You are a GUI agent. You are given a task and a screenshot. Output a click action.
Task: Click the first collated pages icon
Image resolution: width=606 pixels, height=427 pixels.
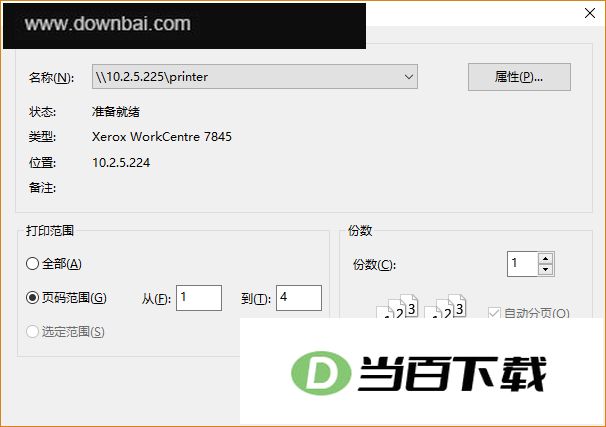(x=397, y=306)
